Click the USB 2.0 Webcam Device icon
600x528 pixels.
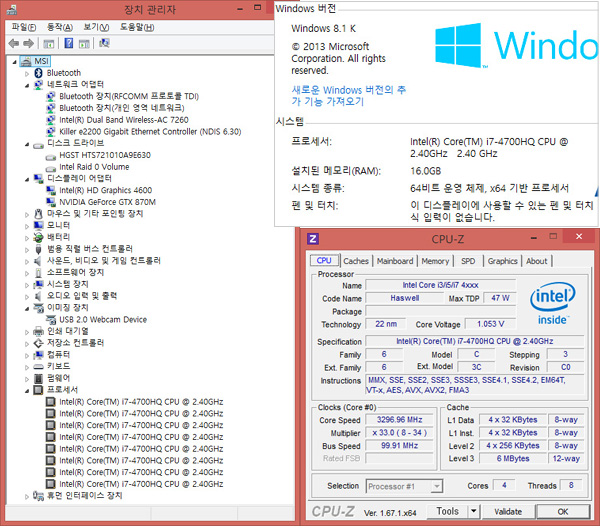51,319
